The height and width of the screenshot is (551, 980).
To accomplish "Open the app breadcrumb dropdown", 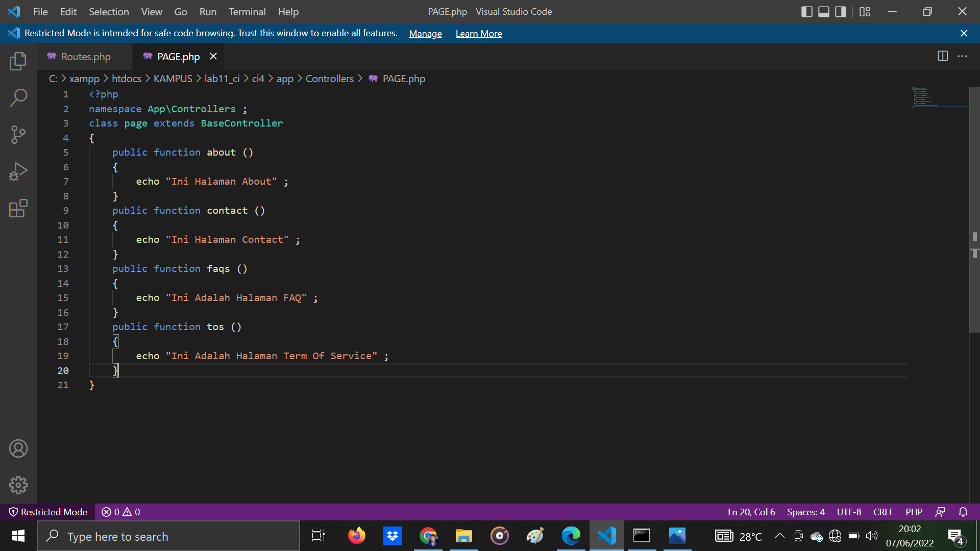I will pyautogui.click(x=285, y=79).
